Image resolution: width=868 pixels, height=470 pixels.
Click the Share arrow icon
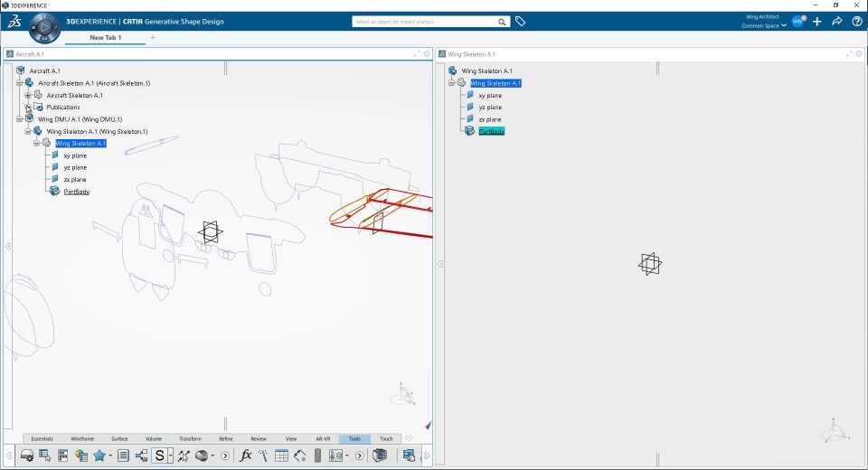tap(837, 22)
